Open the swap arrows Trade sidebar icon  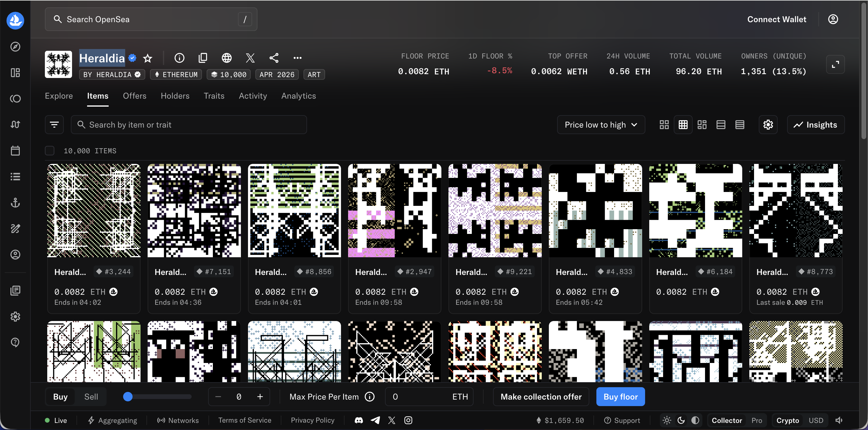[x=15, y=124]
